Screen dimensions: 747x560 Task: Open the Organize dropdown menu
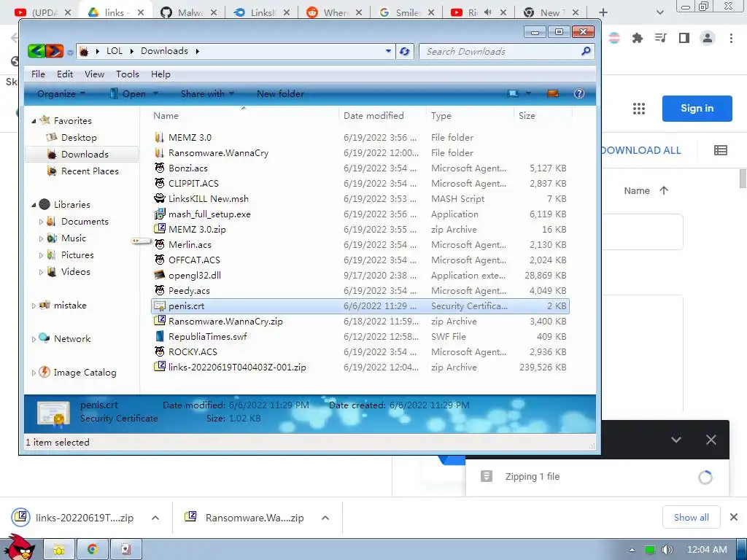pyautogui.click(x=61, y=94)
